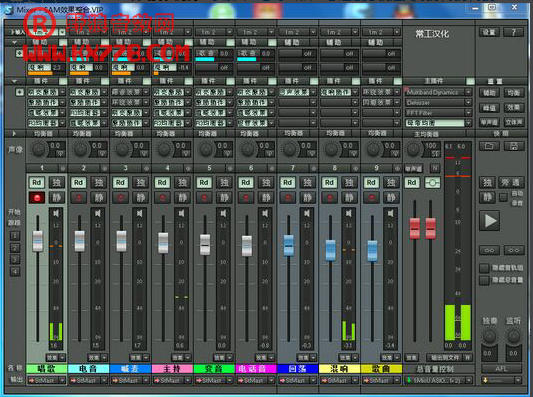The width and height of the screenshot is (533, 397).
Task: Click the speaker icon above channel 3 meter
Action: (x=139, y=213)
